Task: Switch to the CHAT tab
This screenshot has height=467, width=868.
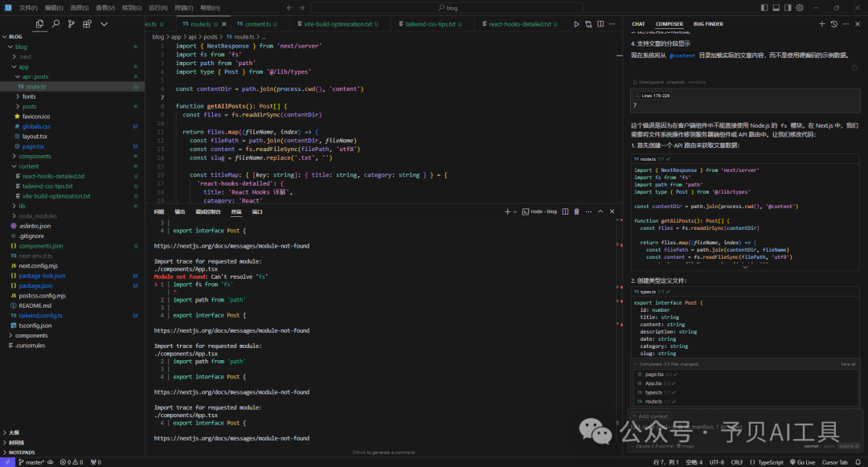Action: pos(638,24)
